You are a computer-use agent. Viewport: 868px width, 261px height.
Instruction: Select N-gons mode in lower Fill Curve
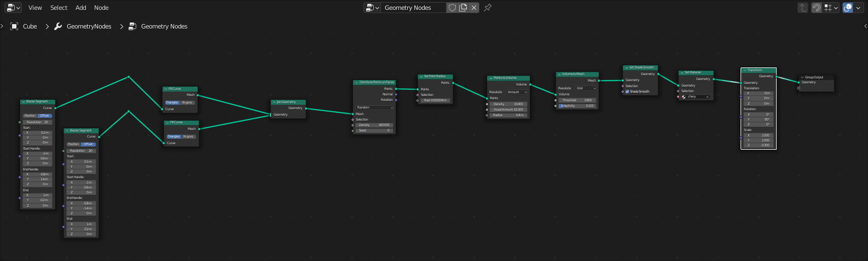(x=189, y=137)
